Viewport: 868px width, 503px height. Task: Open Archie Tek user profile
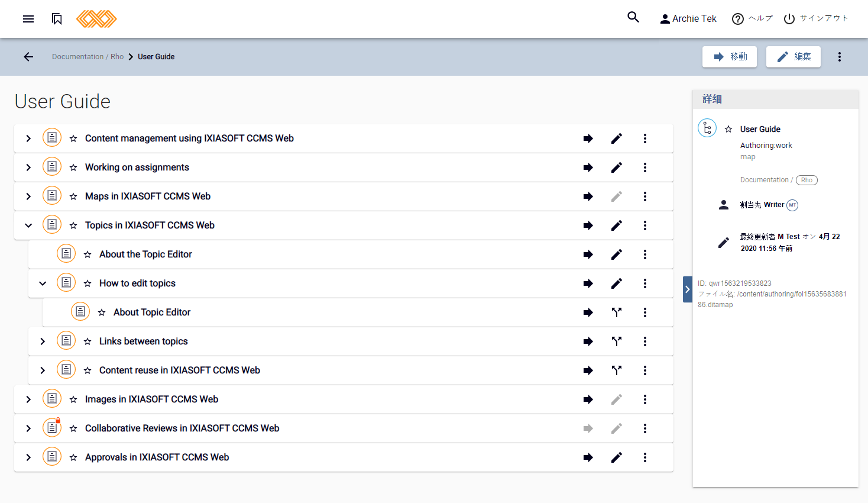point(688,19)
